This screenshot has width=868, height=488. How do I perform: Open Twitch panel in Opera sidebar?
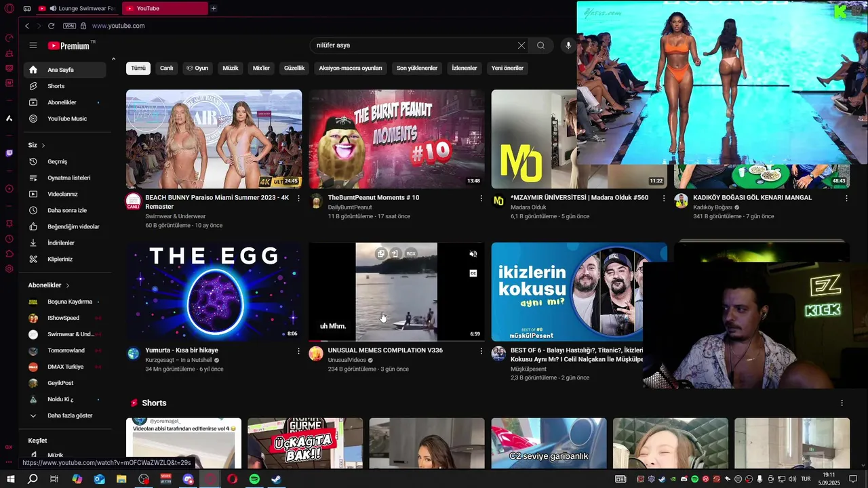point(9,153)
